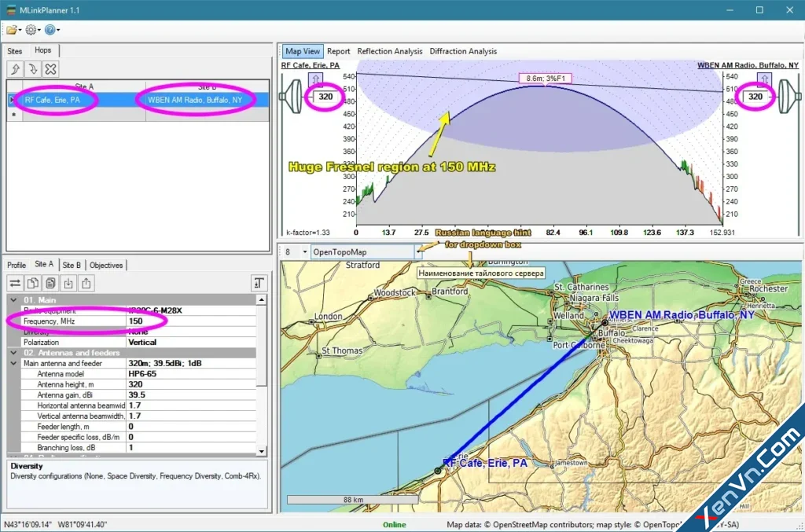Edit the Frequency, MHz value 150
This screenshot has width=805, height=532.
191,321
